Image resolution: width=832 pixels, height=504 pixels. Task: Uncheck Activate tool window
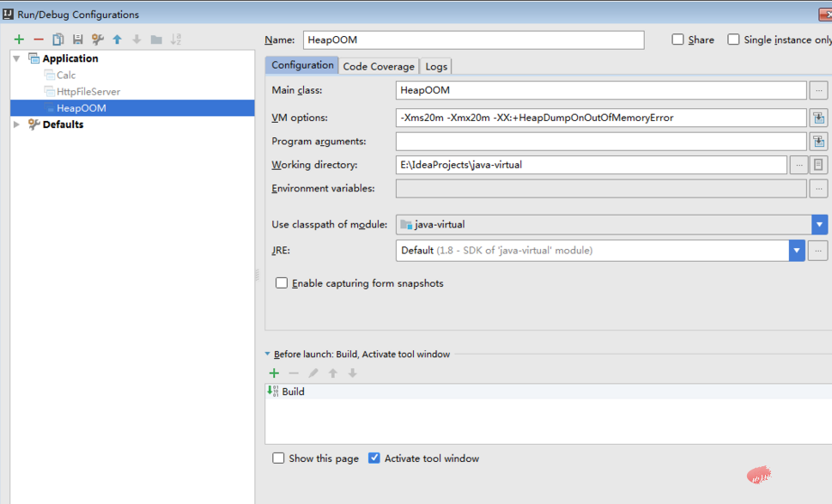[x=374, y=458]
